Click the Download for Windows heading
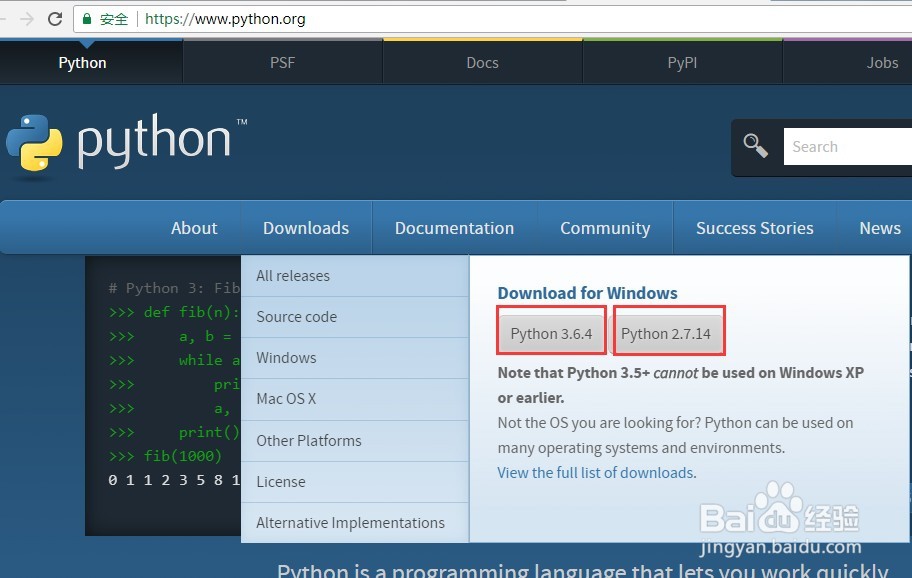The image size is (912, 578). tap(587, 293)
